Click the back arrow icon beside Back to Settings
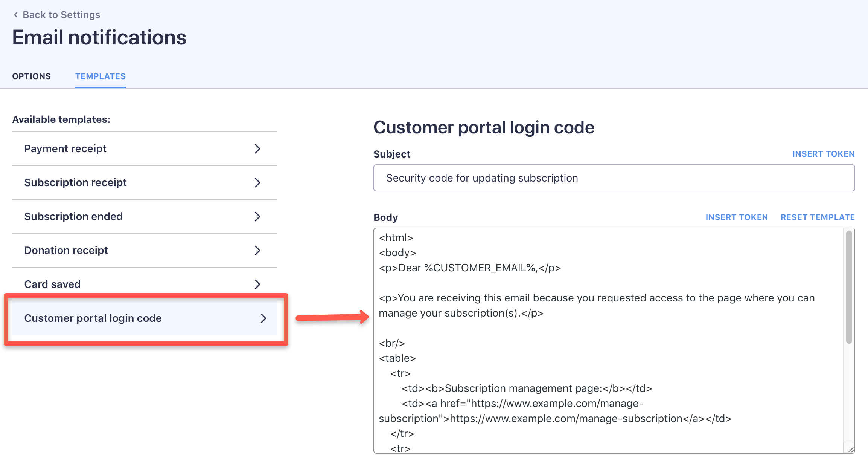Viewport: 868px width, 468px height. tap(16, 15)
